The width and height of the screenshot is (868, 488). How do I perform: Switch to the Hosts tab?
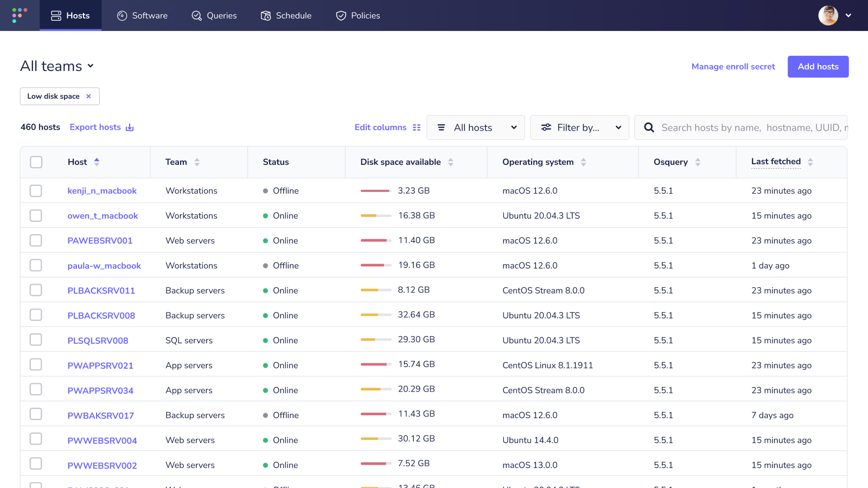[71, 16]
